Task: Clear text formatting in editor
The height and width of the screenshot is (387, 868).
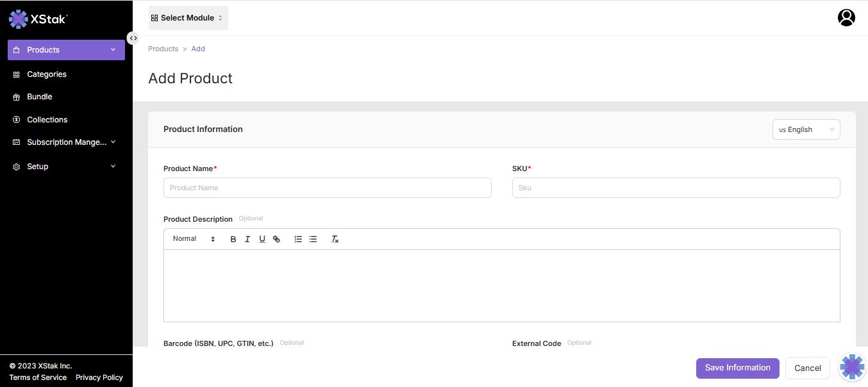Action: click(335, 239)
